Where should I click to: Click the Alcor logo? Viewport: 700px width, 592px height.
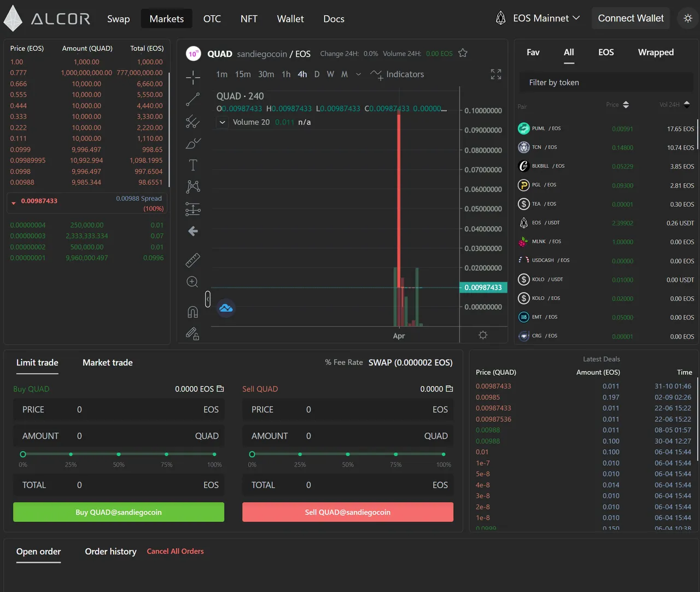point(47,19)
